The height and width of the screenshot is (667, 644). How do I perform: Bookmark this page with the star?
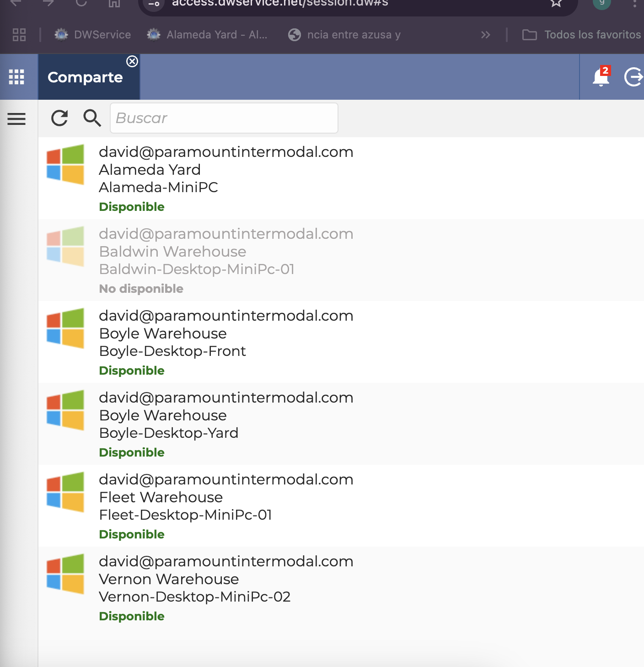556,3
